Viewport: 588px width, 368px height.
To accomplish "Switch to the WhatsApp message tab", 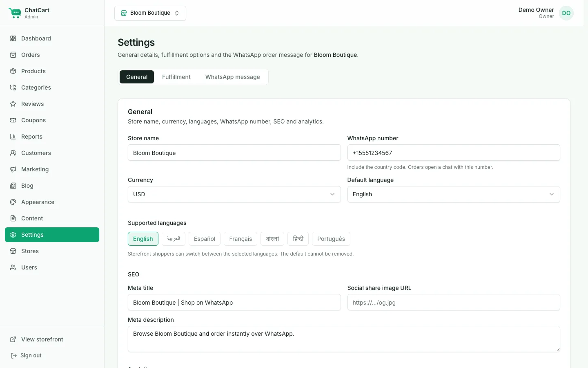I will coord(233,77).
